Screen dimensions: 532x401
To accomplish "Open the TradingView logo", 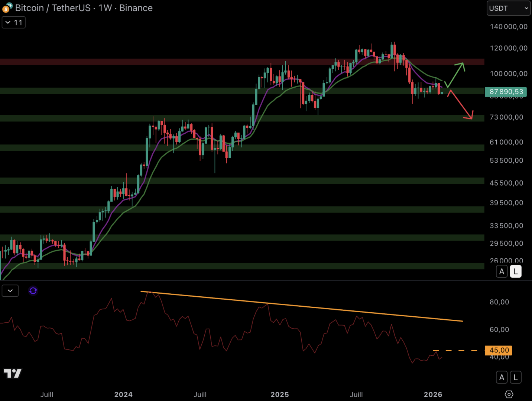I will coord(13,373).
